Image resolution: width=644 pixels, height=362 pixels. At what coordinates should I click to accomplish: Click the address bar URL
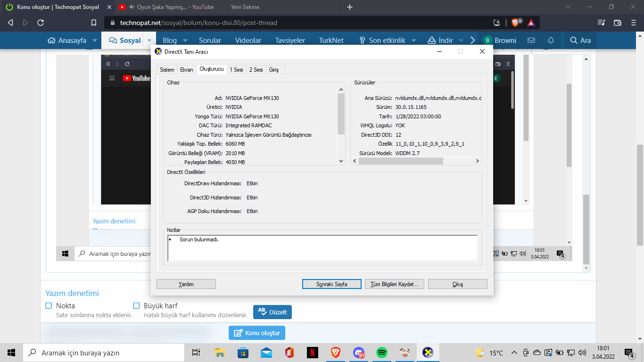(198, 23)
